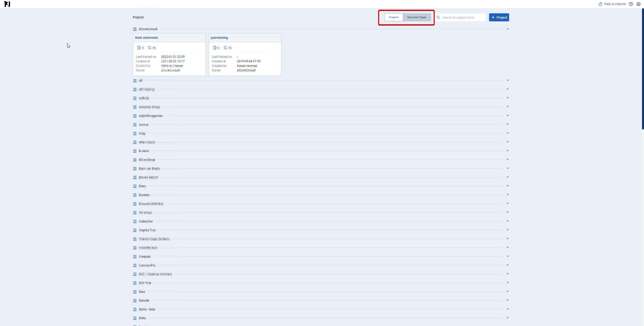The height and width of the screenshot is (326, 644).
Task: Click the search magnifier icon
Action: [x=438, y=17]
